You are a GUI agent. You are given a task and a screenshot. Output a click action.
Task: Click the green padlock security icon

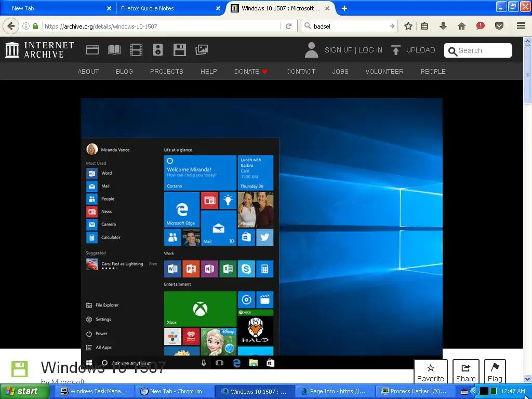[35, 26]
